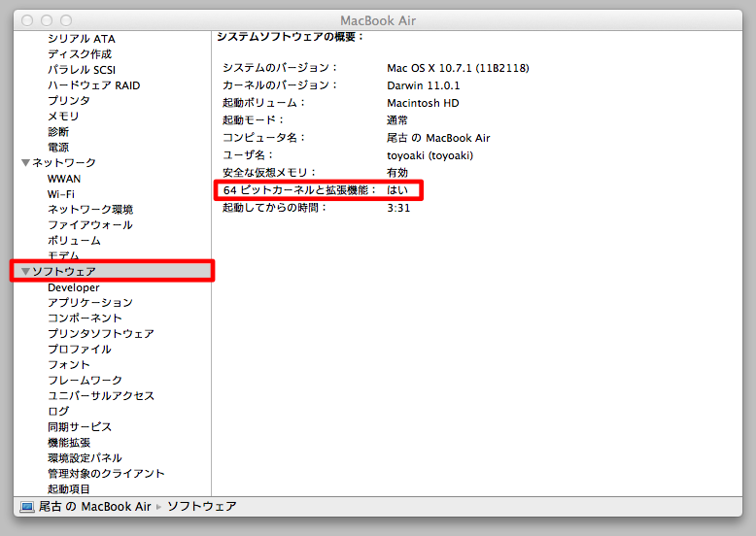Select ユニバーサルアクセス item
The height and width of the screenshot is (536, 756).
coord(101,395)
